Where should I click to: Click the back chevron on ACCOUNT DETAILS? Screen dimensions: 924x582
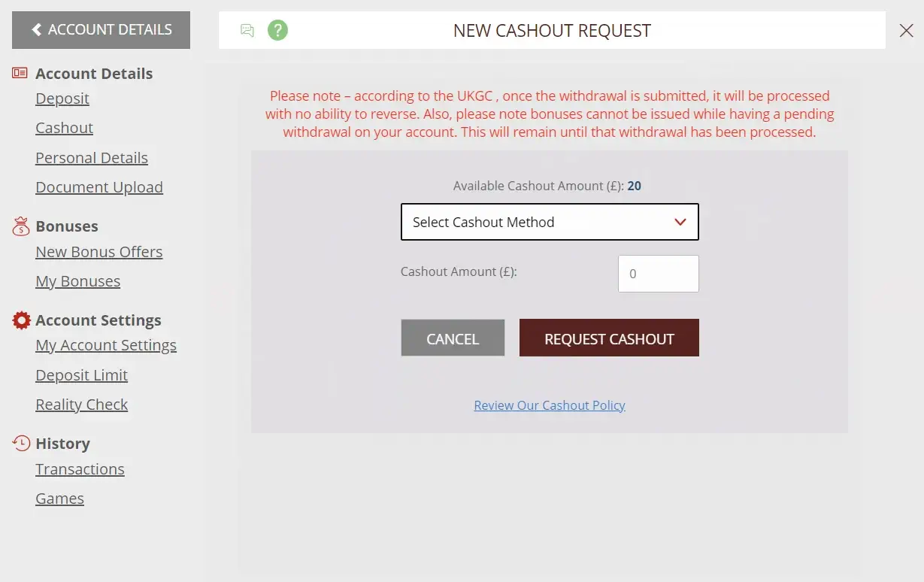[x=35, y=29]
